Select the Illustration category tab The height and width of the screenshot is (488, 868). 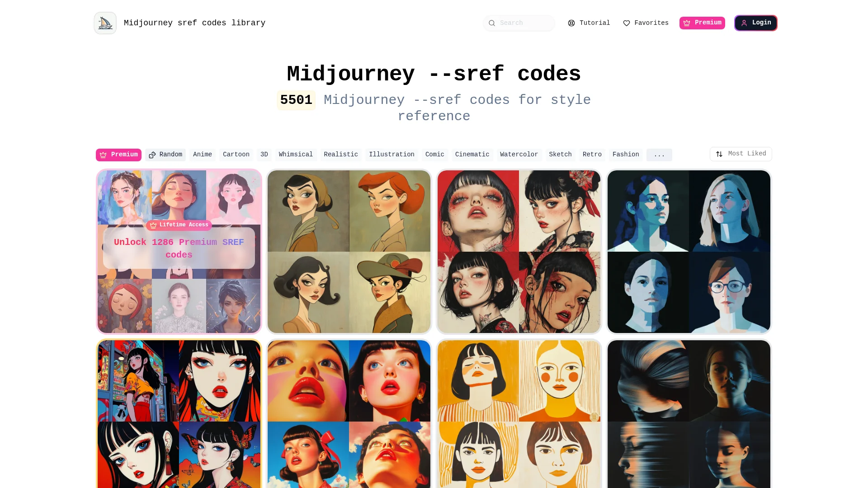pyautogui.click(x=392, y=155)
